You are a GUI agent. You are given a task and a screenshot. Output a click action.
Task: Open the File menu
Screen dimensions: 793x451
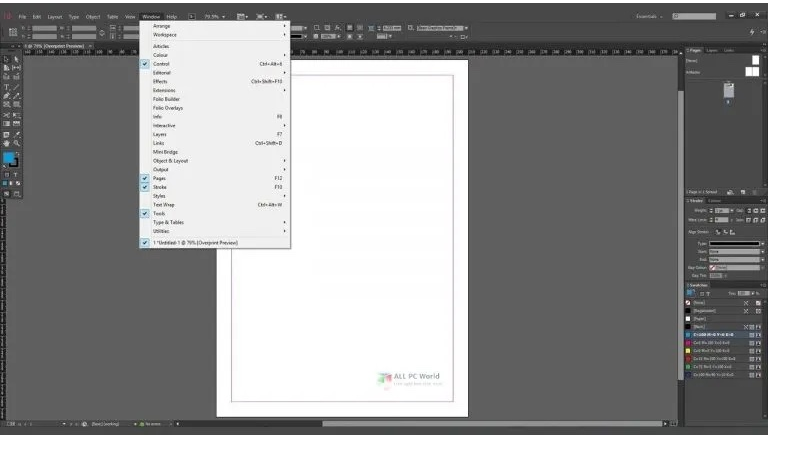coord(22,17)
